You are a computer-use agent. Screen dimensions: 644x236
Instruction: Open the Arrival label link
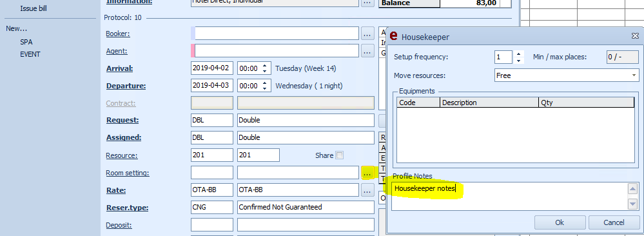click(119, 68)
